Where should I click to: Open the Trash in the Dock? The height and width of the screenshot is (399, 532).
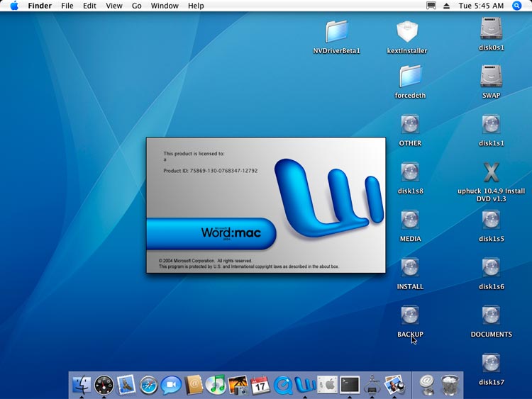pos(450,385)
